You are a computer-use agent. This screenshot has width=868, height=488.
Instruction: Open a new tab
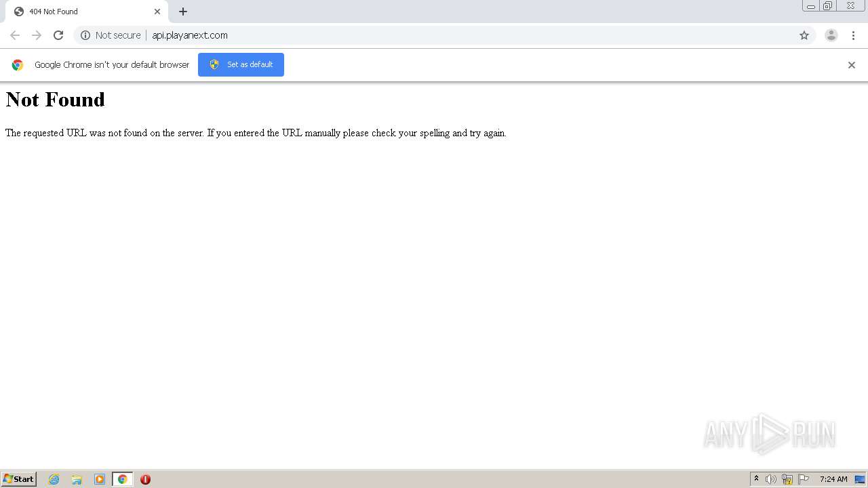(x=183, y=12)
